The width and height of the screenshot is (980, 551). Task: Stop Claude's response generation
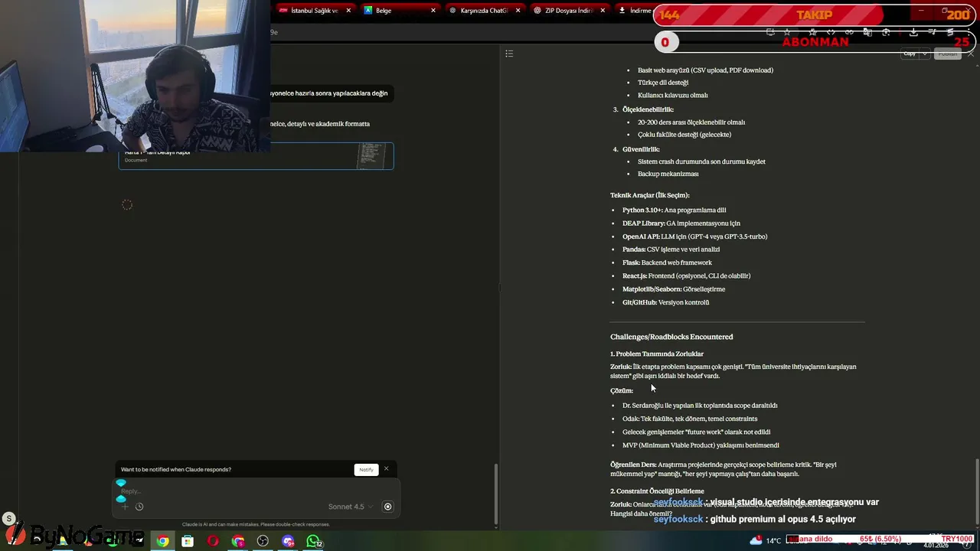[387, 507]
